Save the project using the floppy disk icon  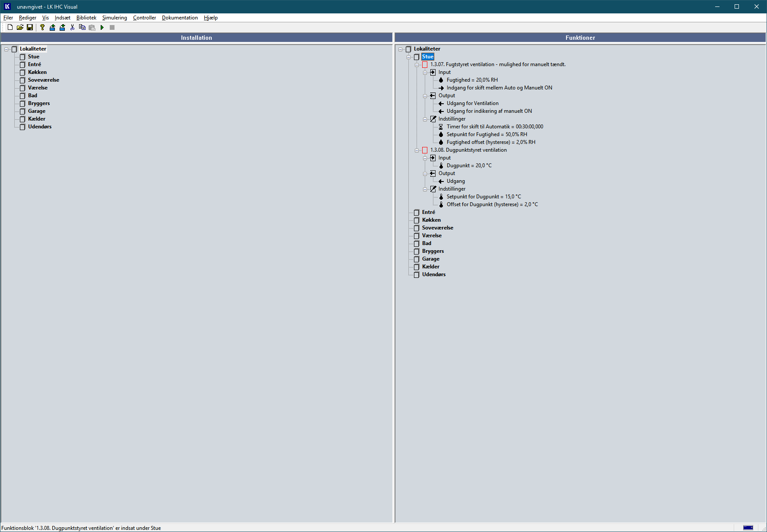tap(30, 27)
